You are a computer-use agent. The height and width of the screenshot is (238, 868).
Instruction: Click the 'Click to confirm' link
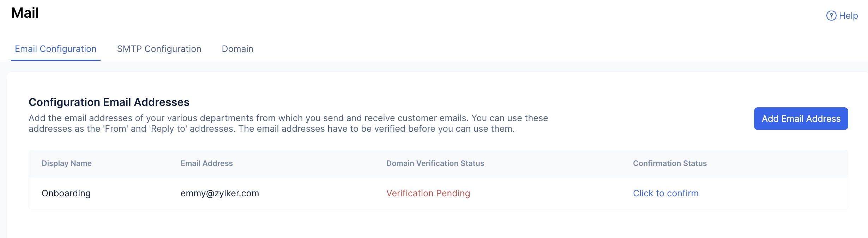coord(665,193)
